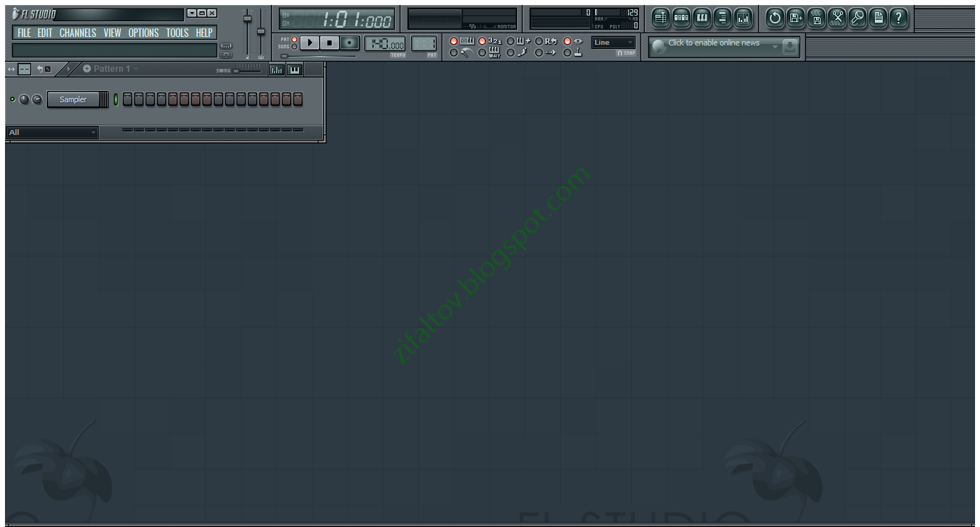Stop playback with the Stop button
This screenshot has height=527, width=980.
(x=330, y=43)
